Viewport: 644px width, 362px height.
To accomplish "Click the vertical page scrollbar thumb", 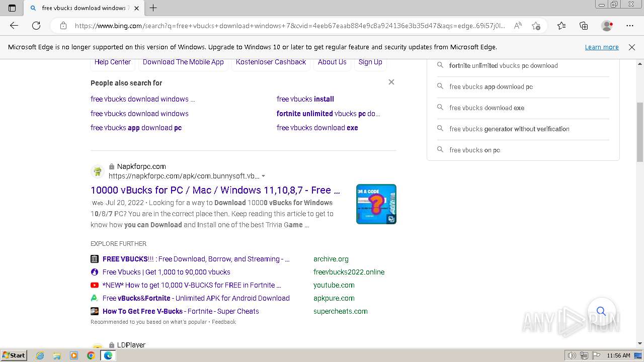I will click(x=640, y=132).
